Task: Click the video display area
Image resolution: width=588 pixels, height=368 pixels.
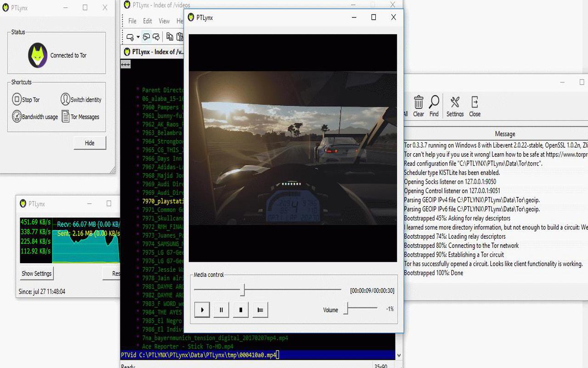Action: coord(293,148)
